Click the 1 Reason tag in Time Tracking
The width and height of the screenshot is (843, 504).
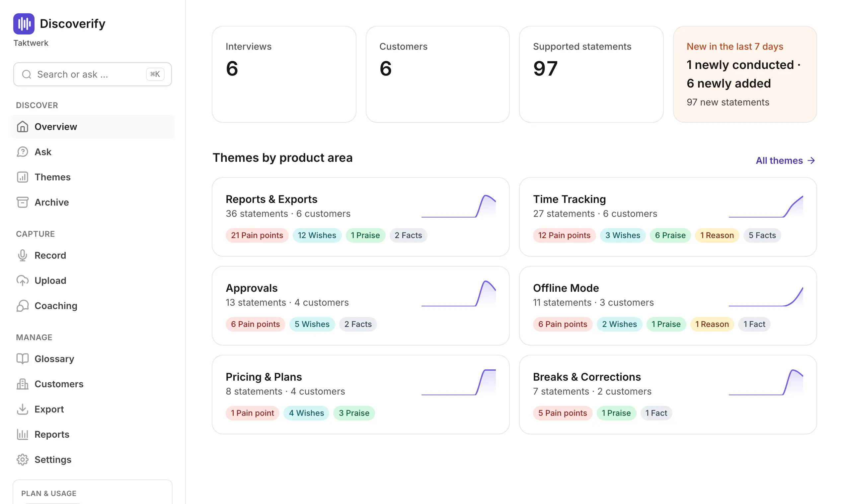click(717, 235)
